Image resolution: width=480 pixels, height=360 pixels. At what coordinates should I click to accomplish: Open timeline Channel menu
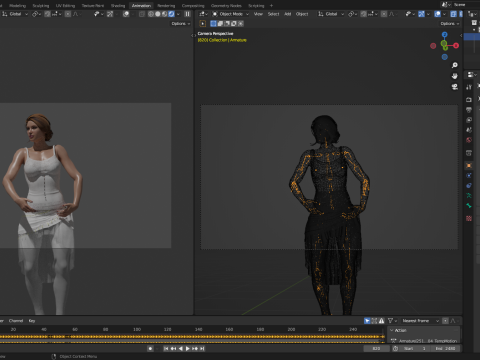click(16, 321)
